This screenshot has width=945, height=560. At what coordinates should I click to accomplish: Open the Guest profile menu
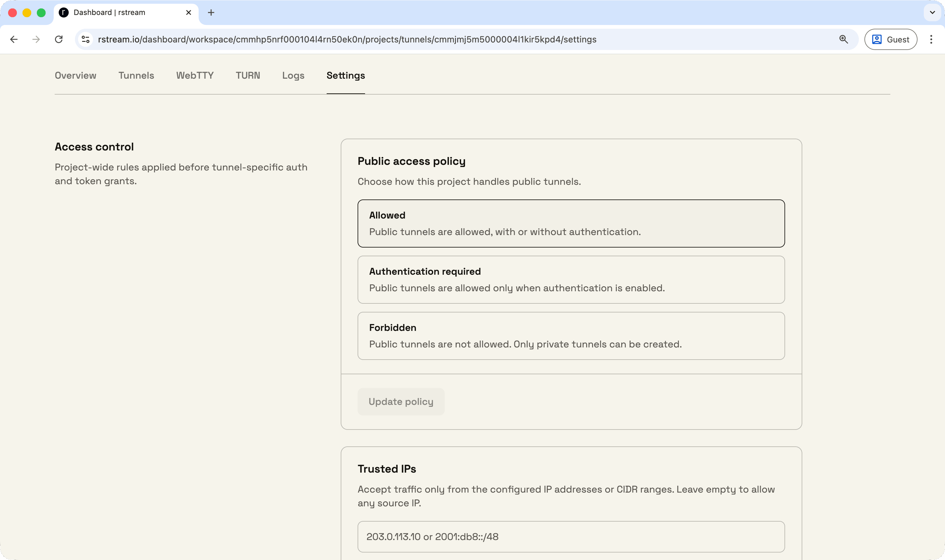tap(891, 39)
